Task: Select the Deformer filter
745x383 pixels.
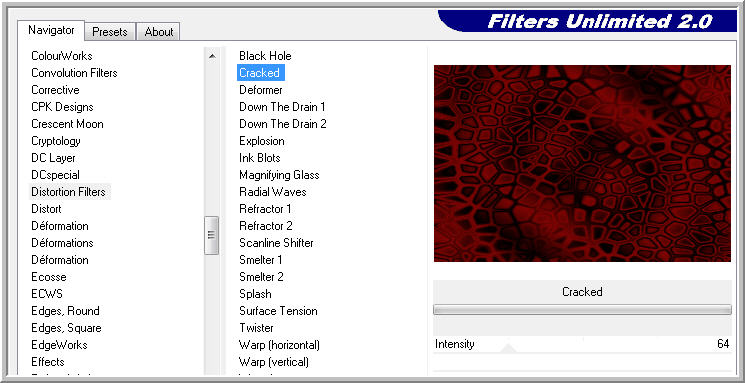Action: point(261,90)
